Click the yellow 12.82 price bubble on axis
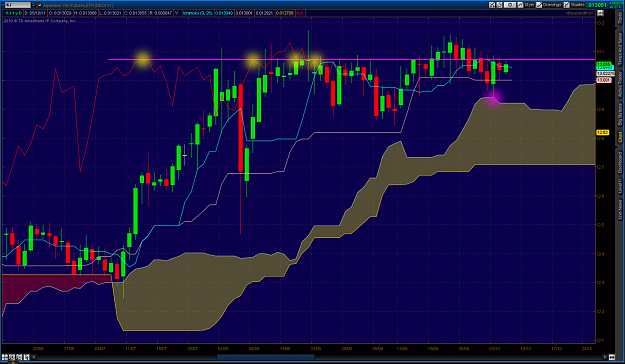Viewport: 625px width, 364px height. 603,132
